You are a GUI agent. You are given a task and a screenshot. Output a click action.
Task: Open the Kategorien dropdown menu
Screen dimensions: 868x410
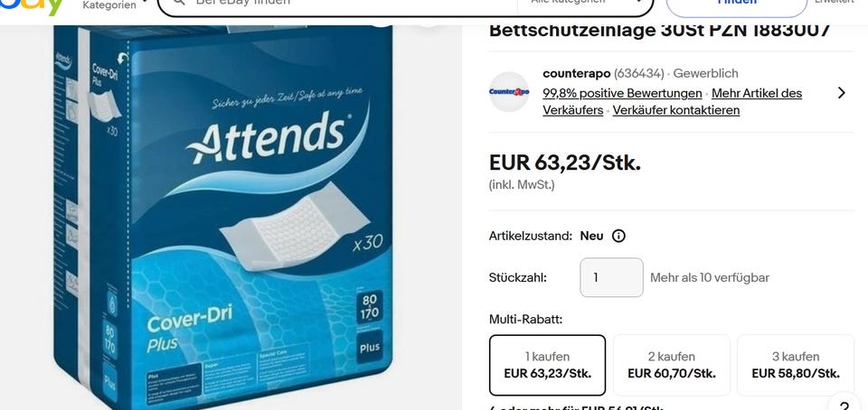[115, 5]
